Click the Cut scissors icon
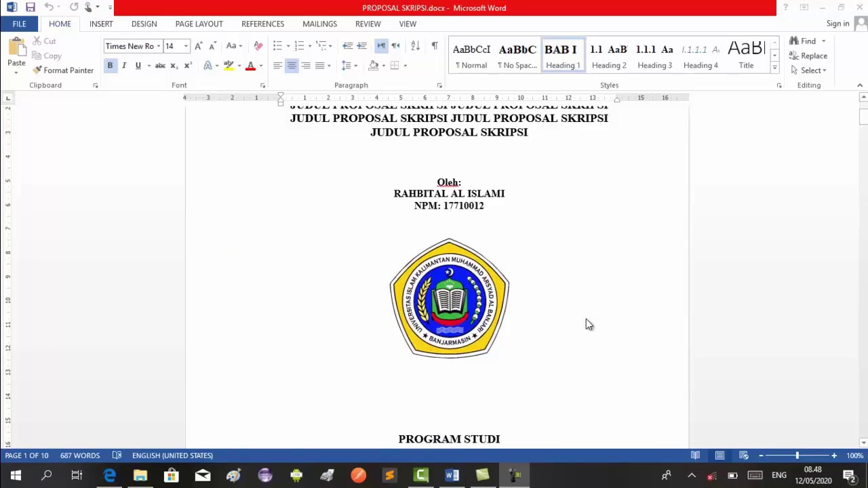The image size is (868, 488). click(37, 41)
